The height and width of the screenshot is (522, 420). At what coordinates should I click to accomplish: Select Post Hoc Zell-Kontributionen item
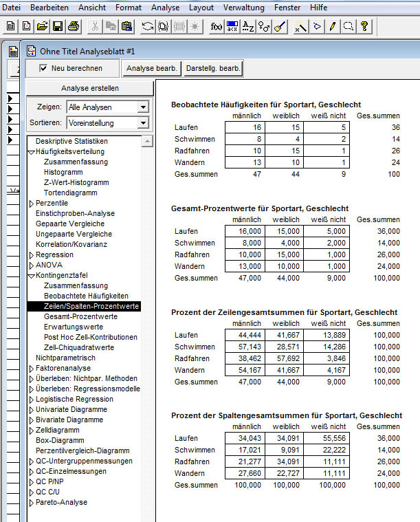tap(91, 337)
